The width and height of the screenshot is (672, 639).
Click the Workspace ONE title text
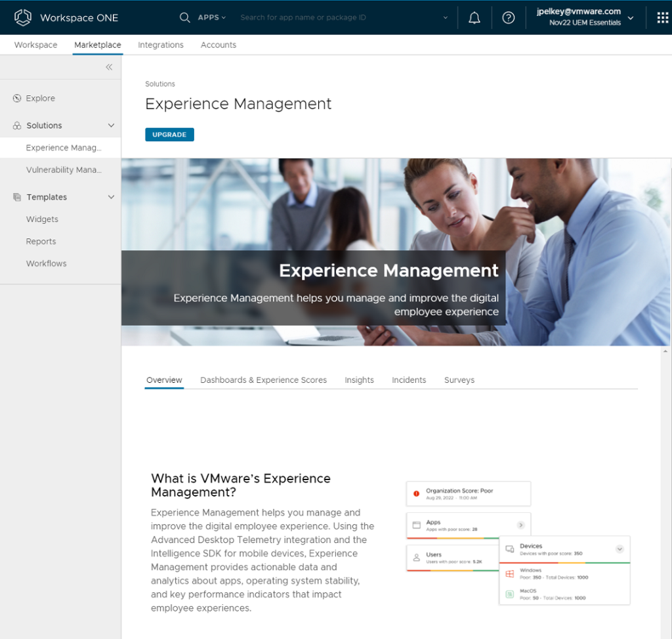(79, 18)
